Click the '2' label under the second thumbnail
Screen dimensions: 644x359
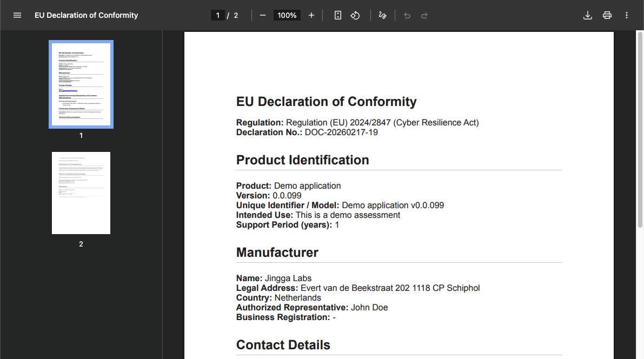pyautogui.click(x=81, y=244)
